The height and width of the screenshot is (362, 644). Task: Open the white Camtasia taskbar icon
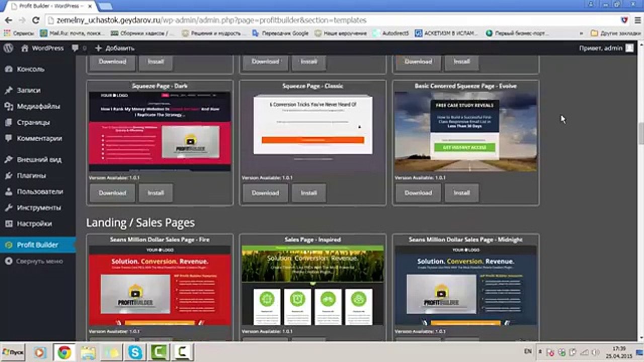[183, 352]
